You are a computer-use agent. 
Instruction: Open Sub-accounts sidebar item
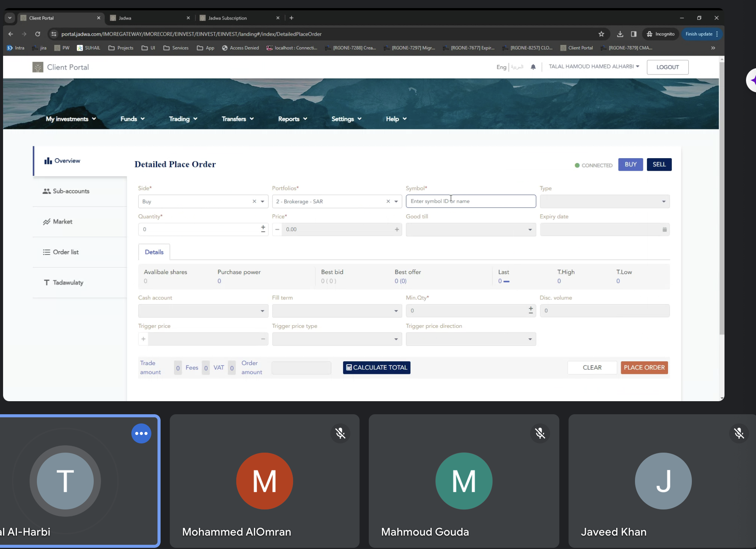(x=71, y=191)
